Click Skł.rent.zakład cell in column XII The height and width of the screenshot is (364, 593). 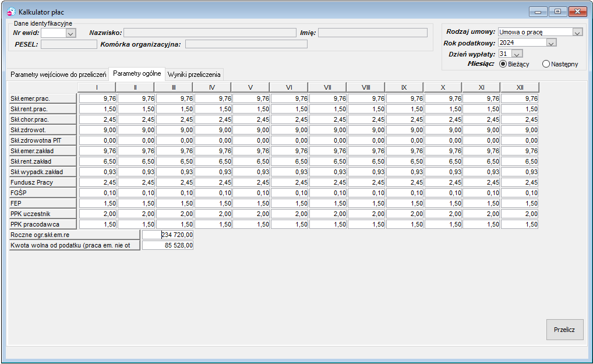[520, 161]
